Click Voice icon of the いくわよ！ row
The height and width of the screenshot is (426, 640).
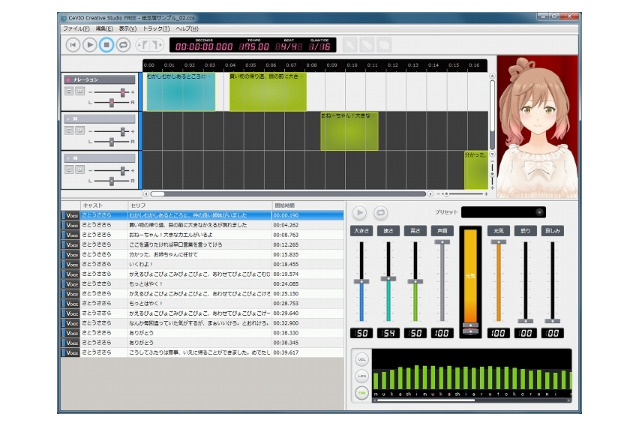(71, 264)
